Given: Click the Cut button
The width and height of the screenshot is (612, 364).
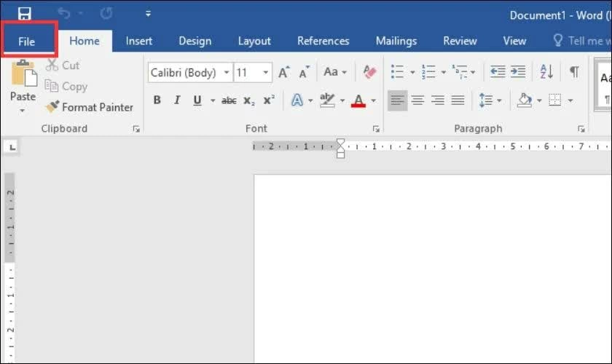Looking at the screenshot, I should tap(63, 65).
